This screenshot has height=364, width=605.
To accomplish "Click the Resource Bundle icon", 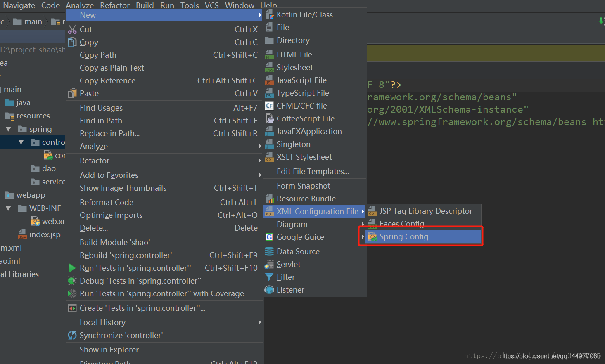I will click(269, 199).
